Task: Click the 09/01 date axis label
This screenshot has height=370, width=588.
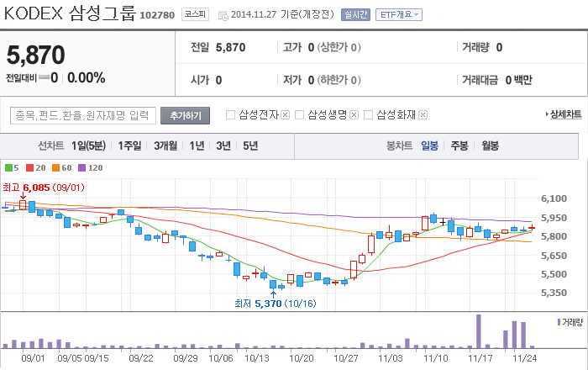Action: [x=33, y=358]
